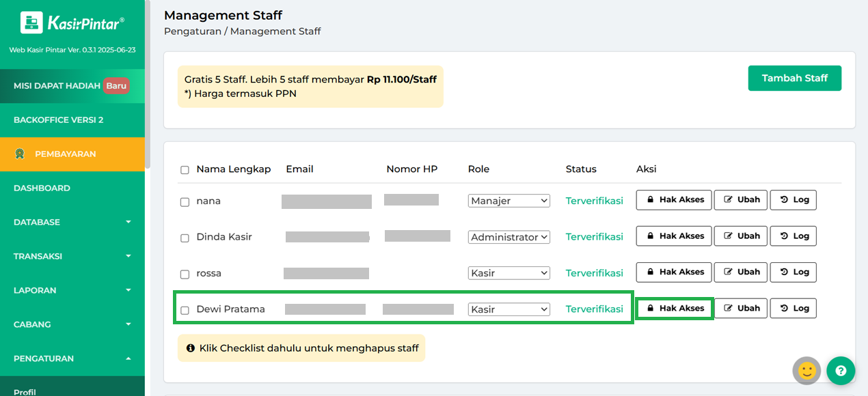Check the select-all checkbox in table header
Viewport: 868px width, 396px height.
[185, 170]
